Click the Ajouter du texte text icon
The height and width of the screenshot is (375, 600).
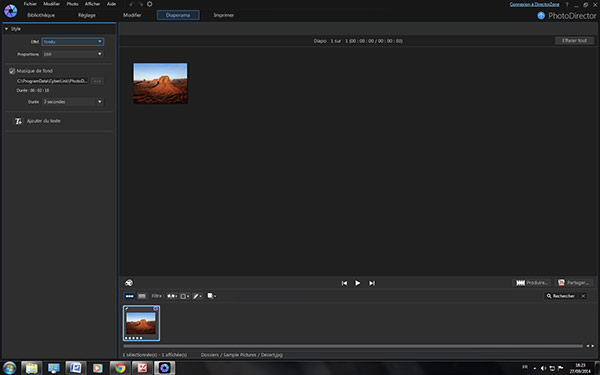18,121
